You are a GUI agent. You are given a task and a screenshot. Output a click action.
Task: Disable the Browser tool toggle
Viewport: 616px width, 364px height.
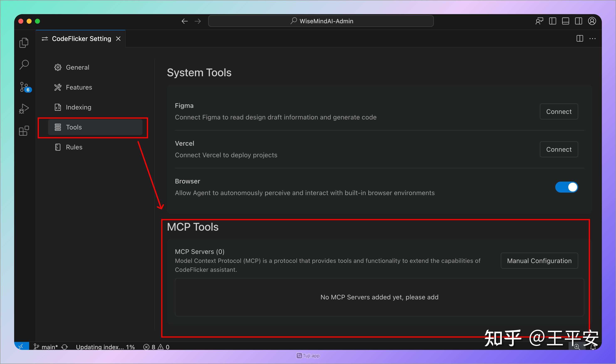567,187
